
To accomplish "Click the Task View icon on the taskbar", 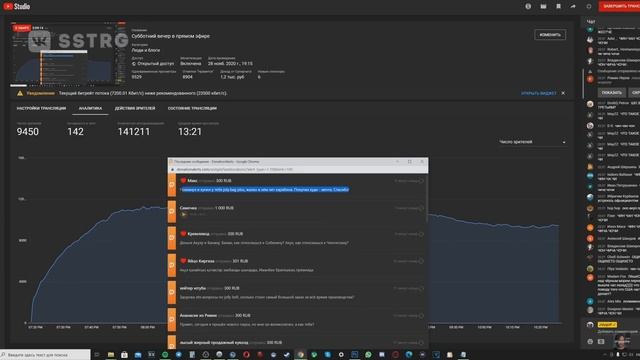I will point(97,355).
